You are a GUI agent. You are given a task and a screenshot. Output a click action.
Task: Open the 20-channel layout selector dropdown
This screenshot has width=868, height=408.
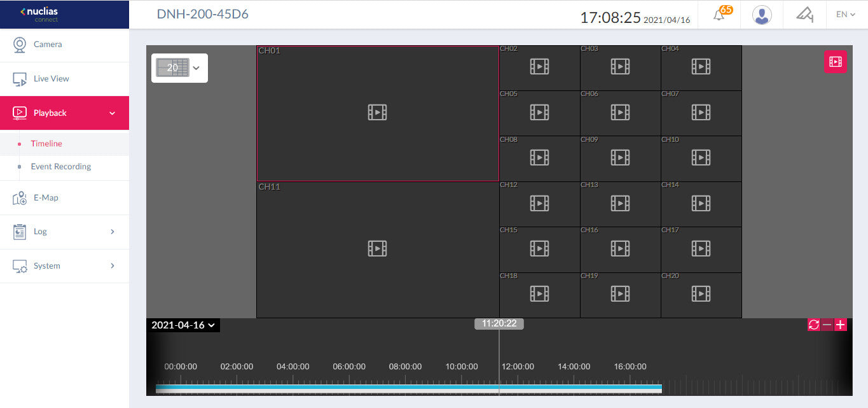coord(179,67)
